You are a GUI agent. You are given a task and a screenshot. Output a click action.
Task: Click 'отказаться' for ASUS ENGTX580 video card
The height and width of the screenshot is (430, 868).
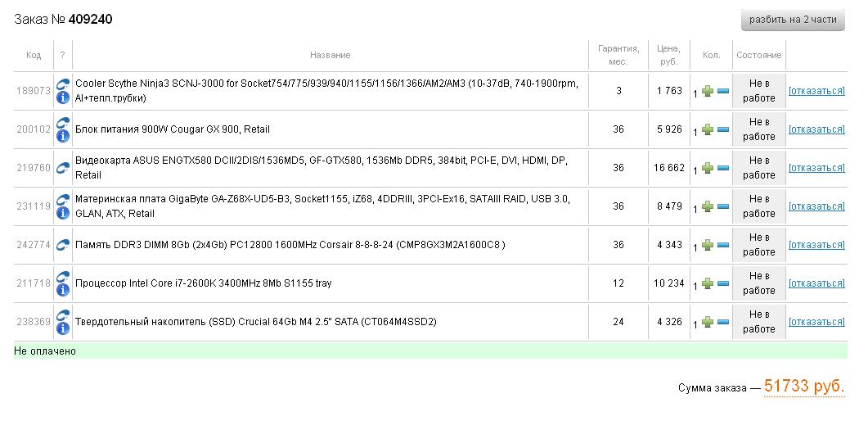pos(816,167)
